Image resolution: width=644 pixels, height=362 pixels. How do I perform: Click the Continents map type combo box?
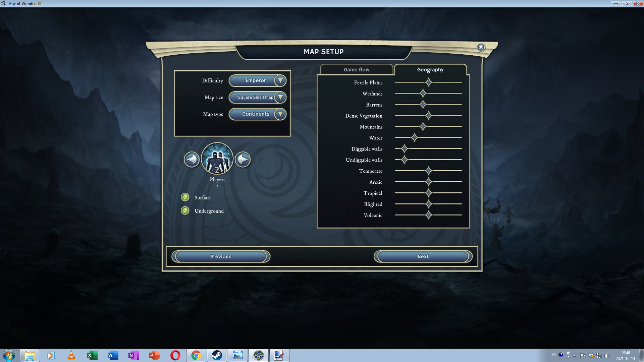258,114
